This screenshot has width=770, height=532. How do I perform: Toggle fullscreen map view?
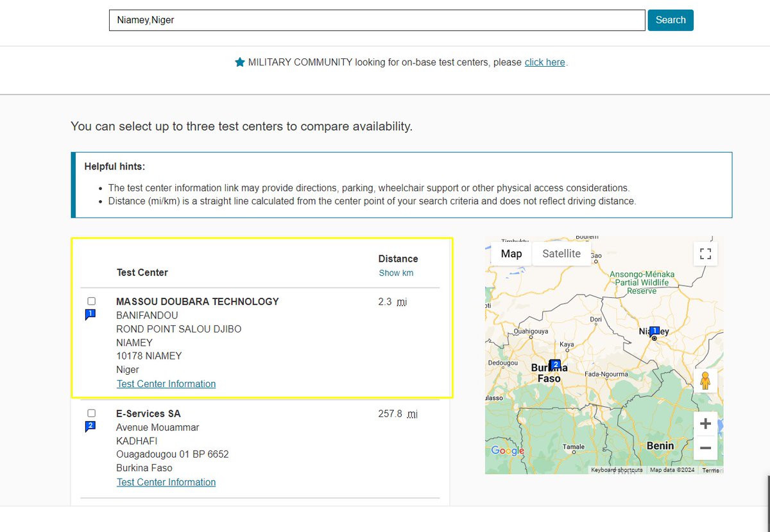click(705, 253)
